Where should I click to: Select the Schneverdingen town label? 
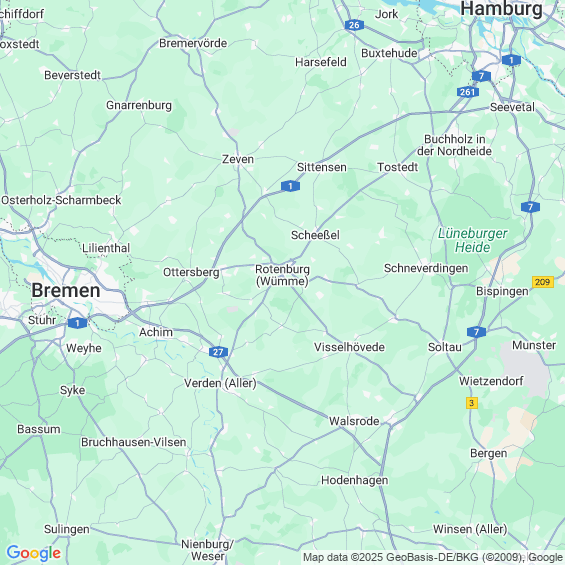point(426,268)
